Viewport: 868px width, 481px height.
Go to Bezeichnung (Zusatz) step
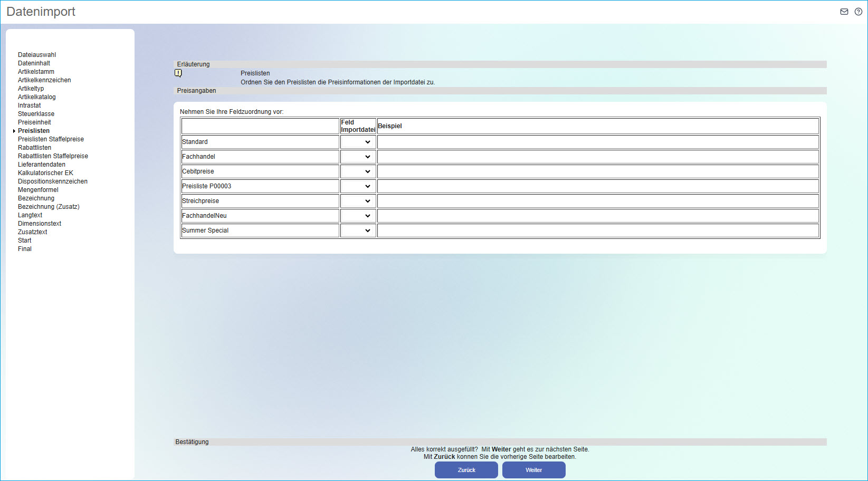[x=49, y=207]
